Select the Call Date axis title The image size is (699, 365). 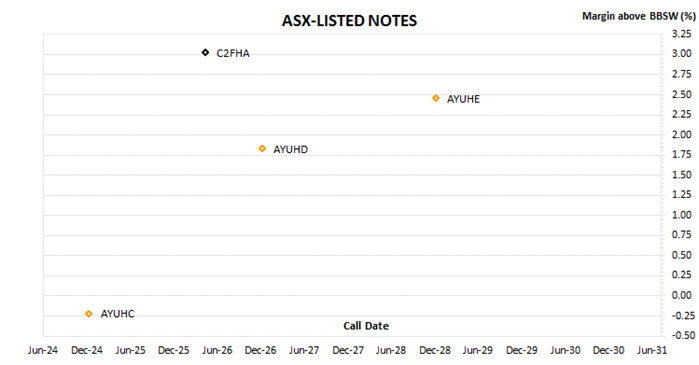[366, 326]
